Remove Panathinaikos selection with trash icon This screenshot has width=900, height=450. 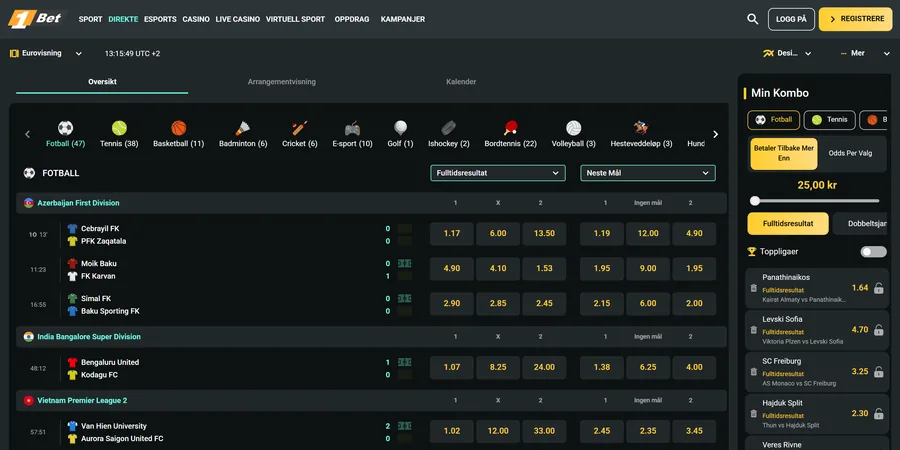[754, 288]
